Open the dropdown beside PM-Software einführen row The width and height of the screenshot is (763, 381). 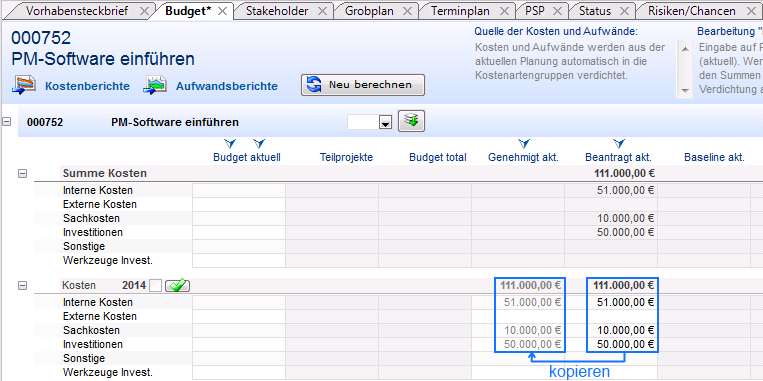(x=385, y=123)
